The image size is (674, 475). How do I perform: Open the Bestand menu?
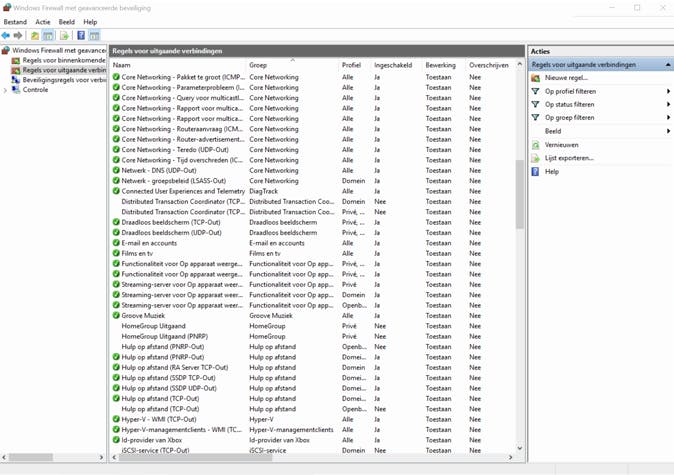[15, 22]
